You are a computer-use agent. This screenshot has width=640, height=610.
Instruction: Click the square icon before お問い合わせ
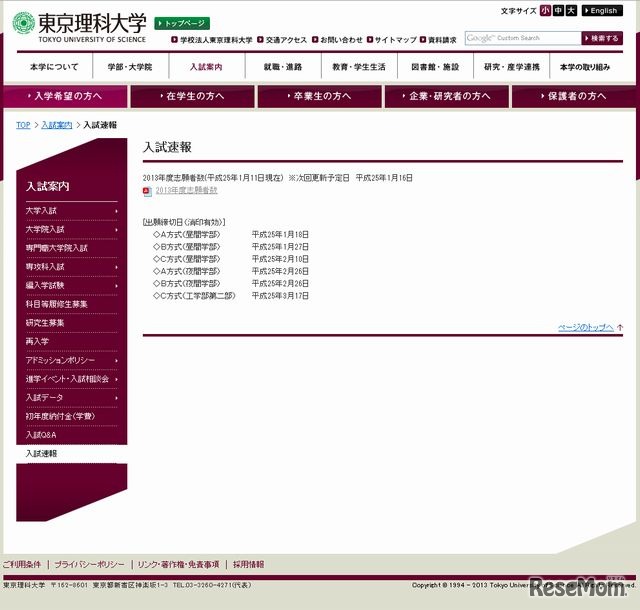pos(315,40)
